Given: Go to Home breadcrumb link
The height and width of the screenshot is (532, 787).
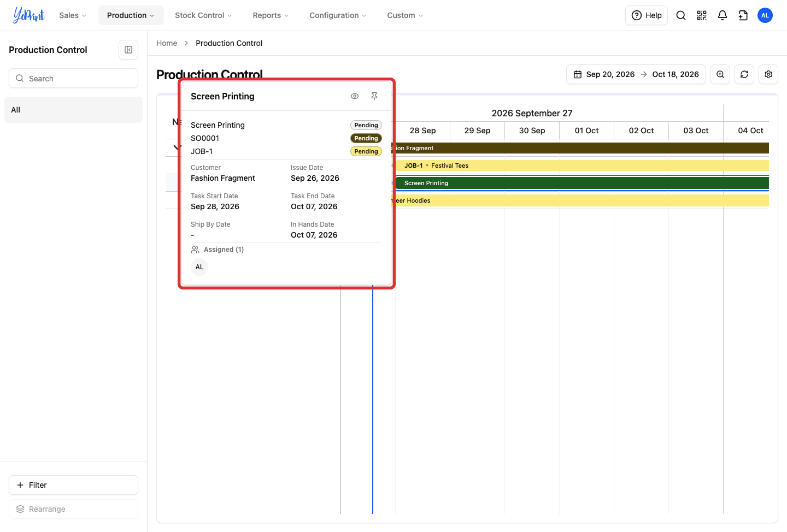Looking at the screenshot, I should (x=167, y=43).
